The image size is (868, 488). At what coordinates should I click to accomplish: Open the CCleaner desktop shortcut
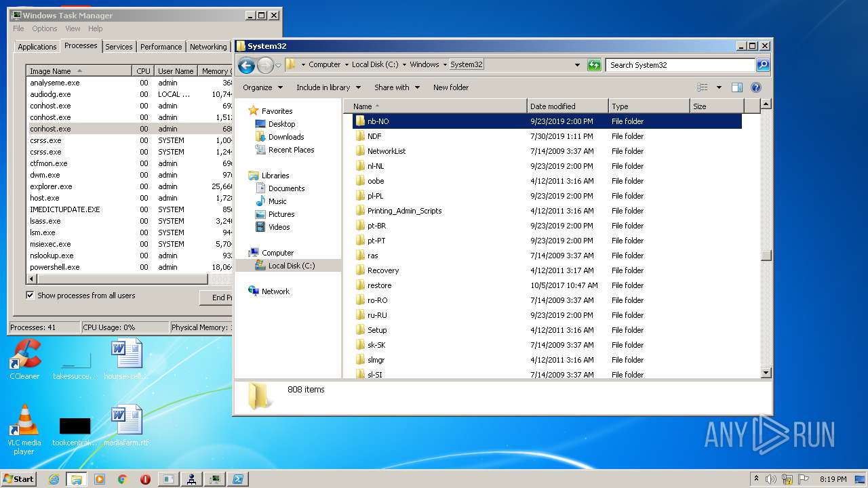click(24, 359)
